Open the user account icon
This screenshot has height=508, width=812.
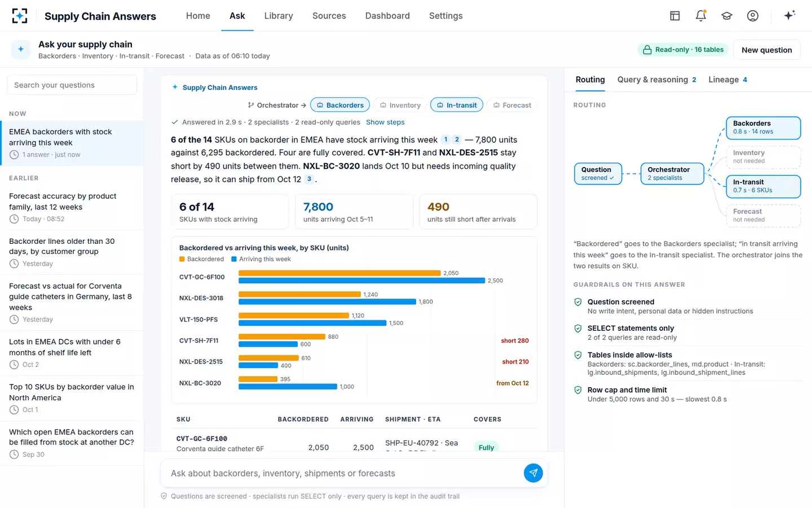pyautogui.click(x=753, y=16)
